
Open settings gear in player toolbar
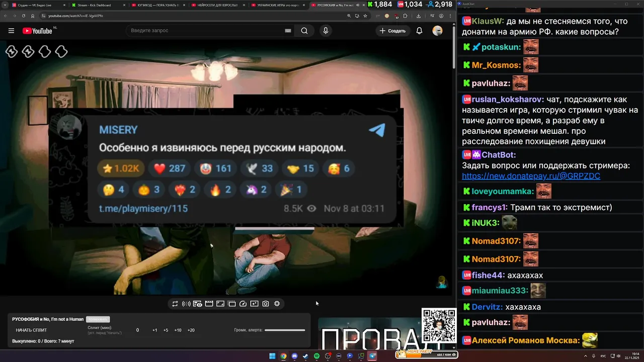pos(277,304)
